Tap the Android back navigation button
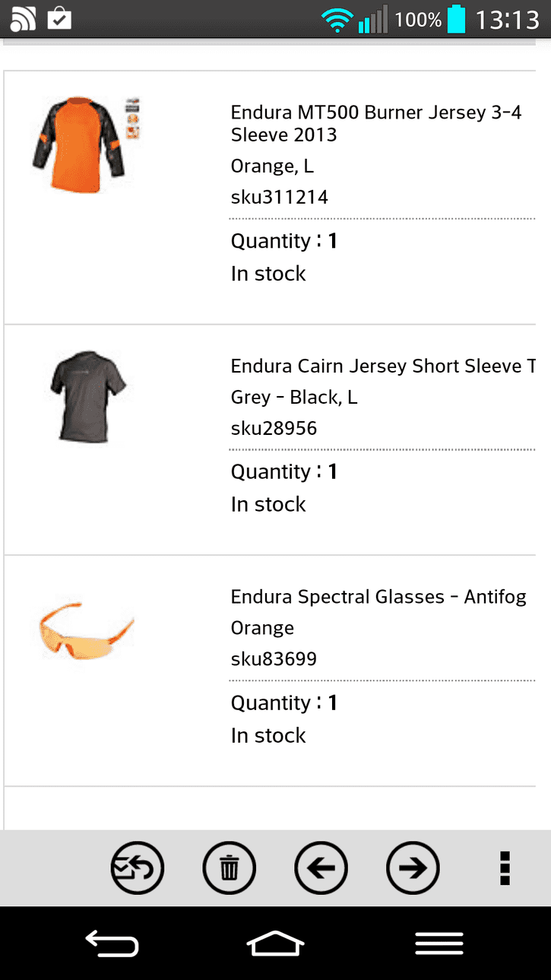This screenshot has width=551, height=980. click(x=112, y=944)
